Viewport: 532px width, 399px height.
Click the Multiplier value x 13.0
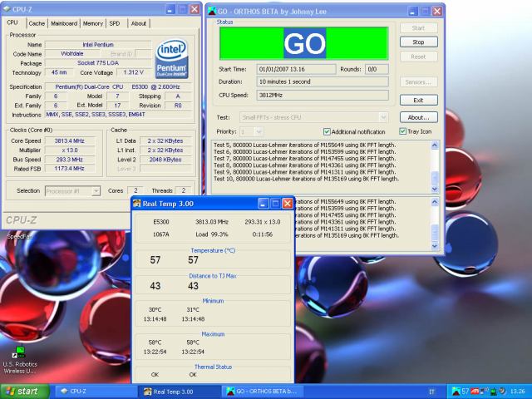coord(70,150)
